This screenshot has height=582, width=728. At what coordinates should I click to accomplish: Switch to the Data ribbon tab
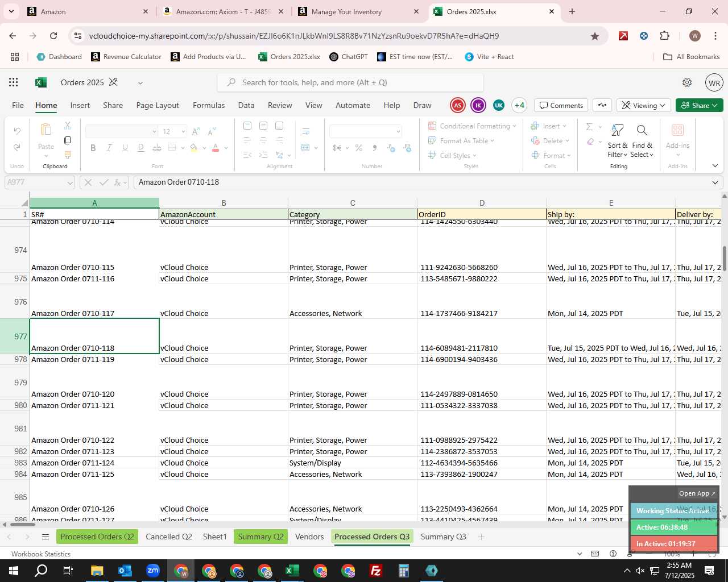[246, 105]
